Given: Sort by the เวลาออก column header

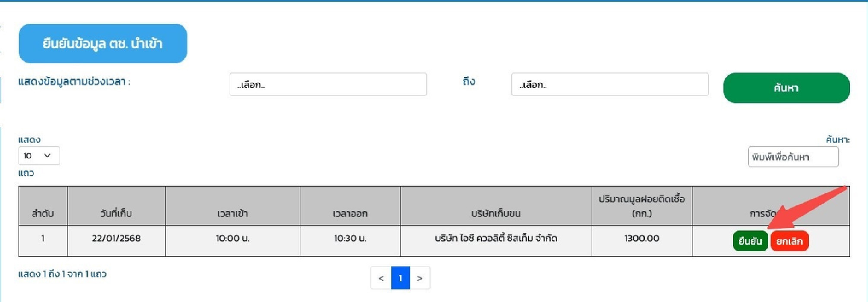Looking at the screenshot, I should (350, 206).
